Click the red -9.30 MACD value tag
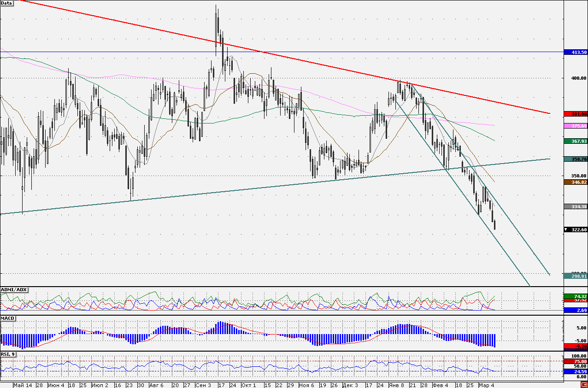The image size is (588, 388). point(576,346)
